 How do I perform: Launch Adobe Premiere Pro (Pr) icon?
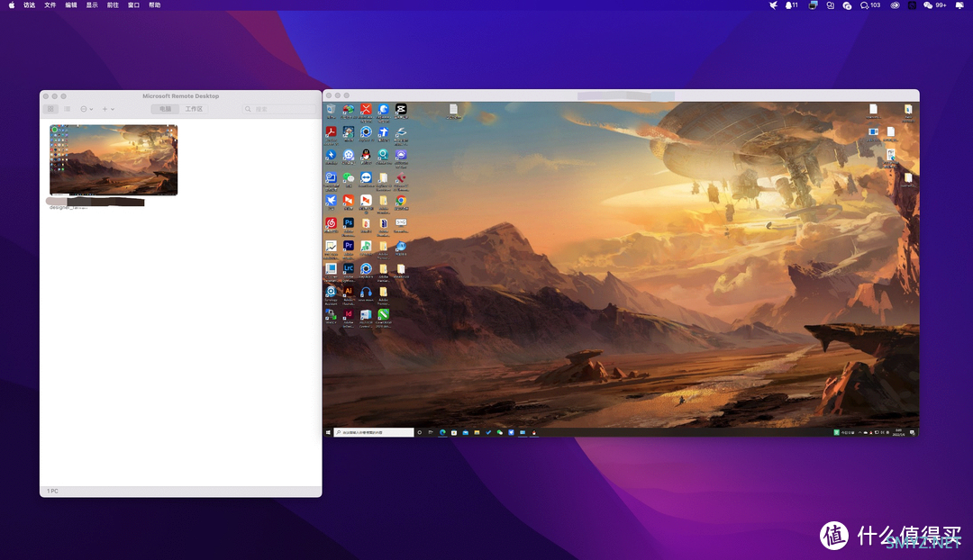click(x=349, y=246)
